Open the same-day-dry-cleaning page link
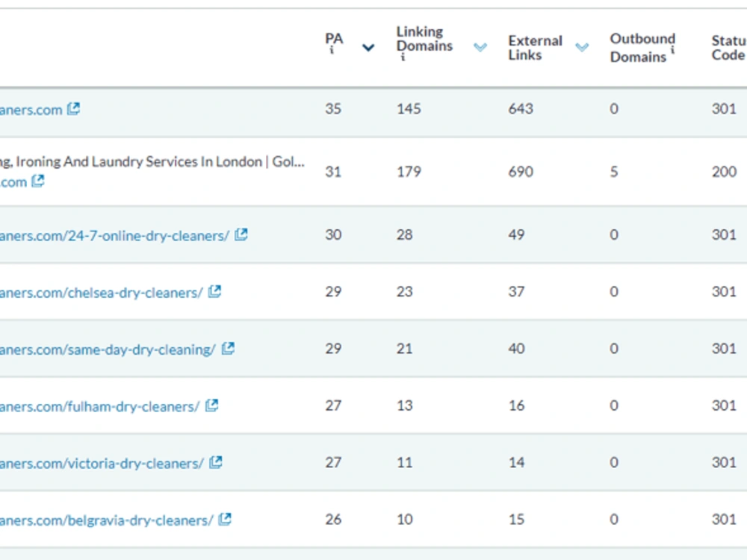747x560 pixels. click(x=108, y=349)
